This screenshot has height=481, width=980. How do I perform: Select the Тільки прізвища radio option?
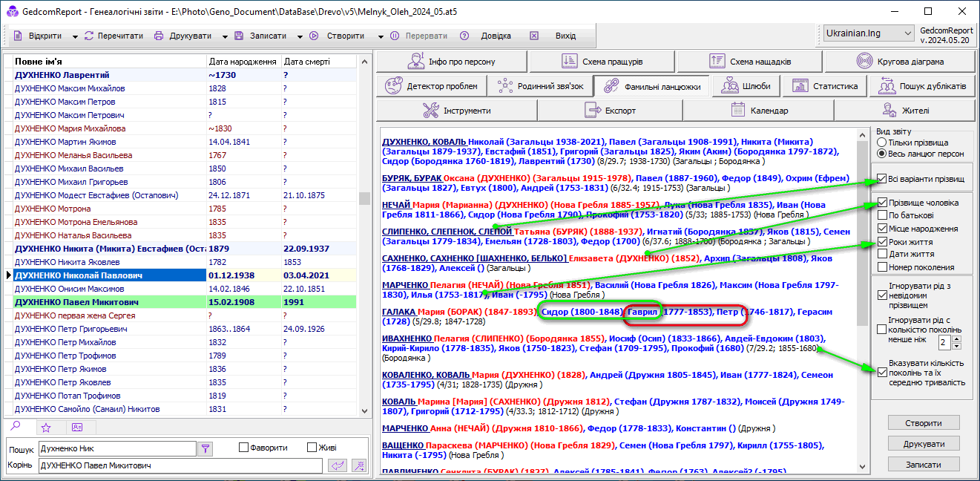881,142
